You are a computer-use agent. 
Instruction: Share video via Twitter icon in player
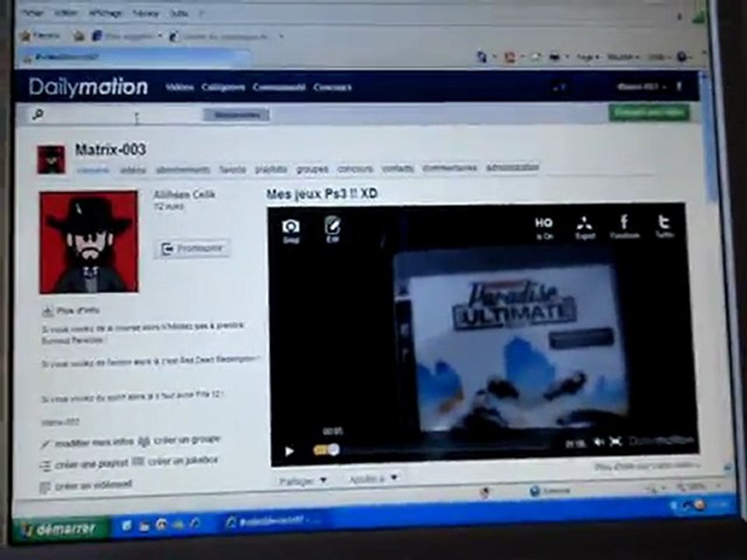pyautogui.click(x=664, y=226)
